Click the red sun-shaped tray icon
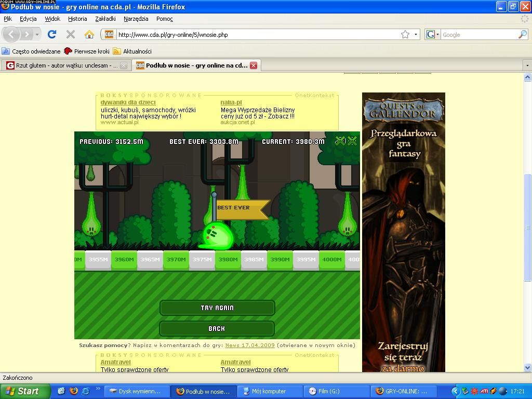 (x=474, y=391)
